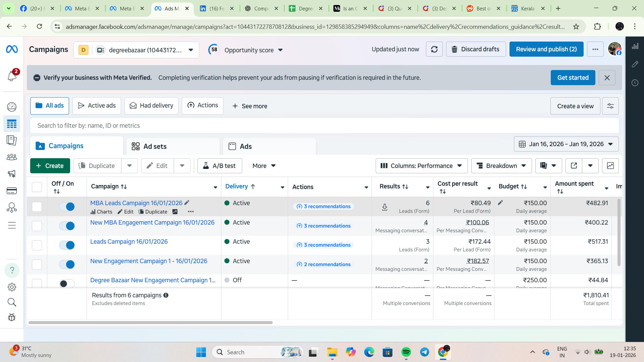Viewport: 644px width, 362px height.
Task: Turn off MBA Leads Campaign toggle
Action: 67,206
